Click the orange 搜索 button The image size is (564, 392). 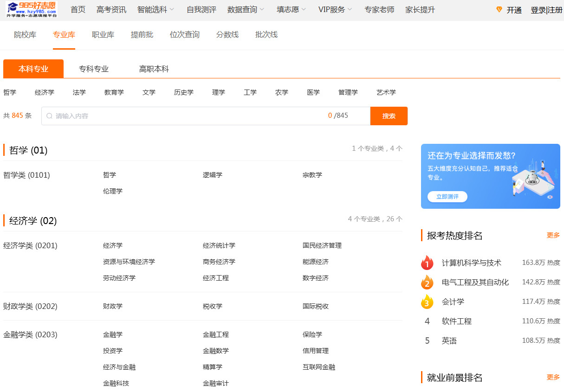(x=389, y=116)
